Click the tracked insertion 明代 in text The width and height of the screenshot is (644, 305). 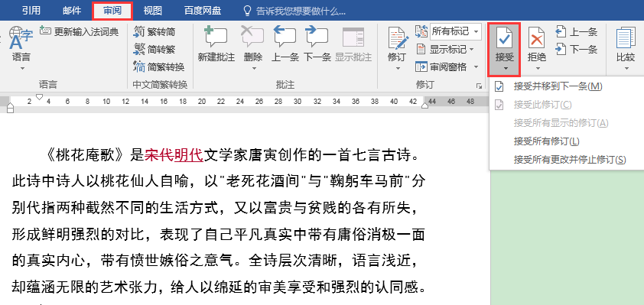tap(189, 155)
